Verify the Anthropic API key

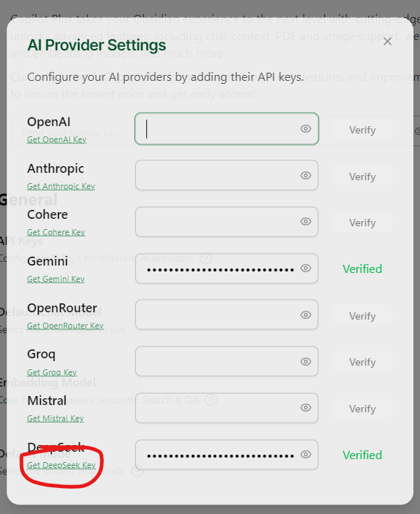click(x=362, y=177)
